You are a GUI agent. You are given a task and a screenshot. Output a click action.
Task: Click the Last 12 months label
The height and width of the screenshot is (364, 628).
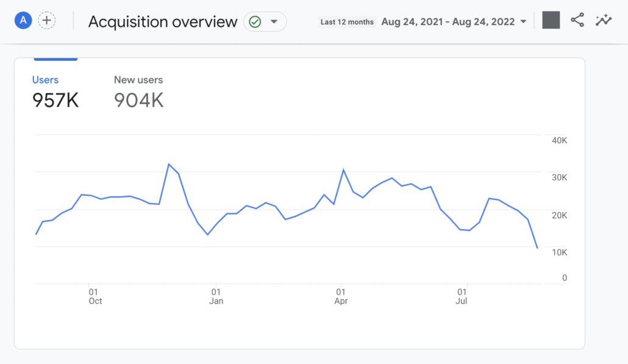(x=347, y=21)
